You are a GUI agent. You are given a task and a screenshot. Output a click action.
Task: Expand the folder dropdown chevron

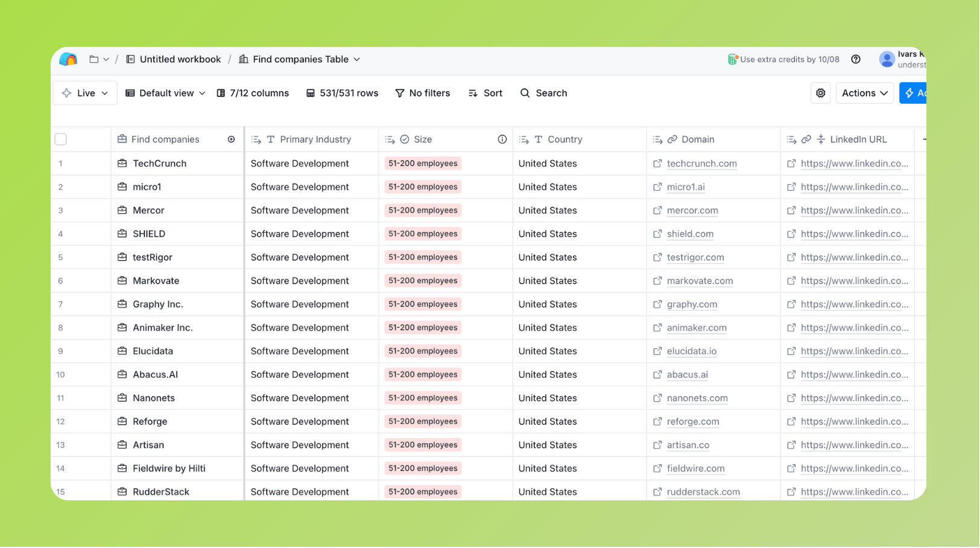tap(106, 59)
